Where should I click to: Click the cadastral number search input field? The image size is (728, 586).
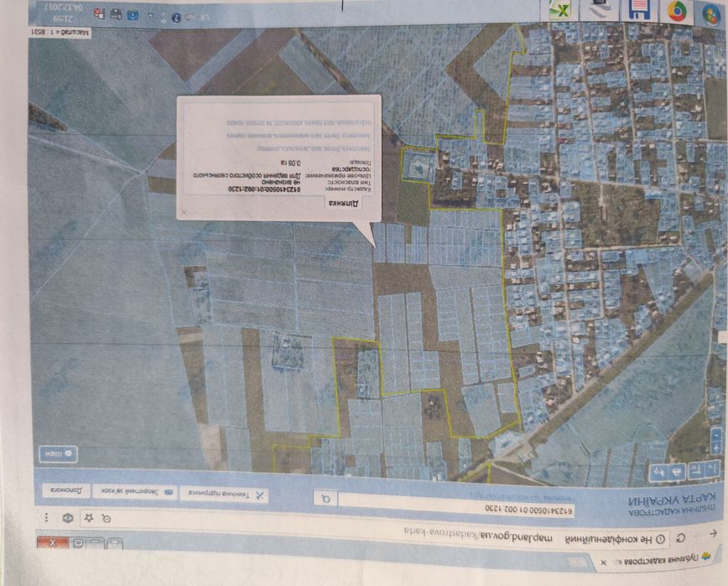(x=456, y=506)
